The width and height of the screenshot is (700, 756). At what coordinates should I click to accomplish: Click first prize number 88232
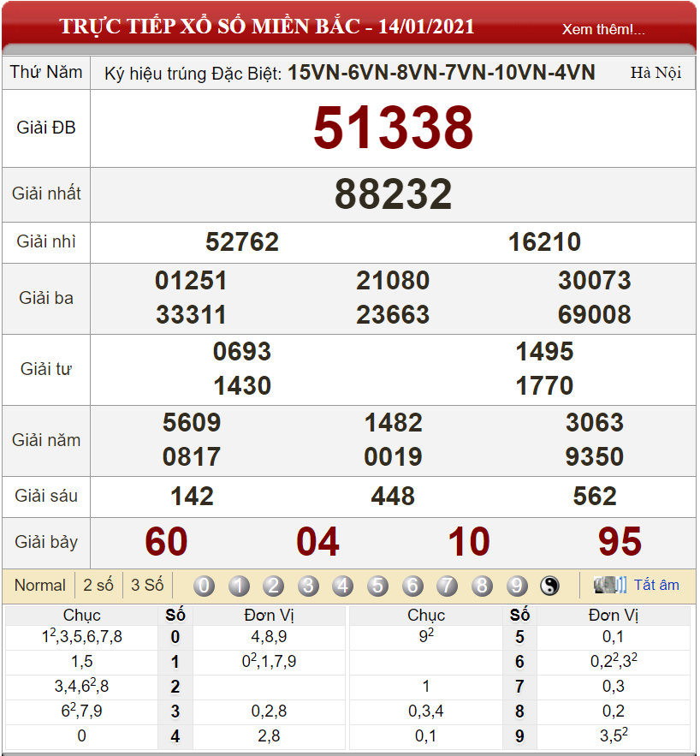click(393, 194)
